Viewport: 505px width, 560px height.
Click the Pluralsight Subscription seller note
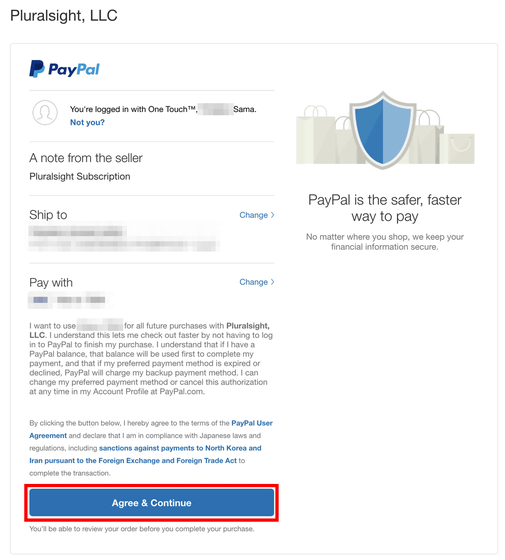click(x=80, y=176)
